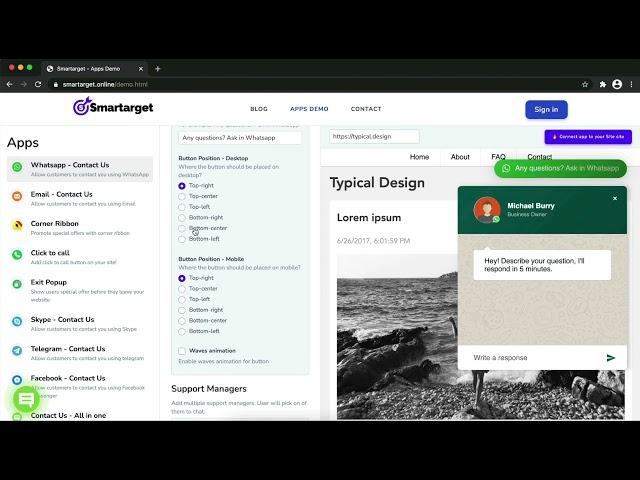Open the BLOG nav item
This screenshot has width=640, height=480.
259,109
